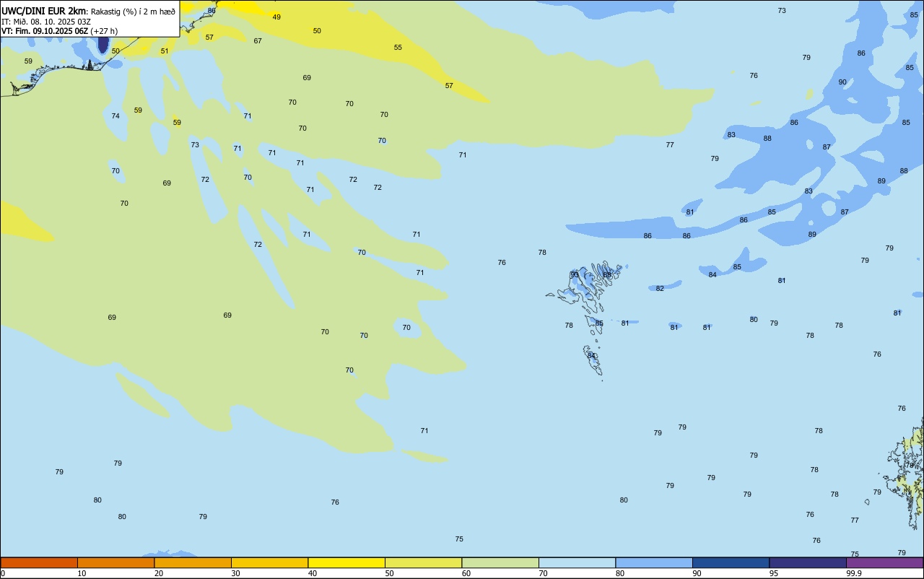Click the humidity value 82
Image resolution: width=924 pixels, height=579 pixels.
[x=660, y=288]
